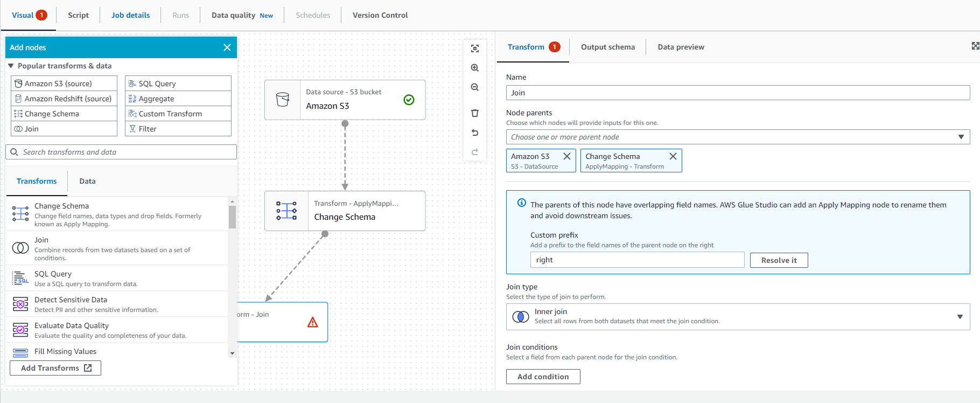The height and width of the screenshot is (403, 980).
Task: Click Amazon S3 source icon in popular grid
Action: (x=18, y=84)
